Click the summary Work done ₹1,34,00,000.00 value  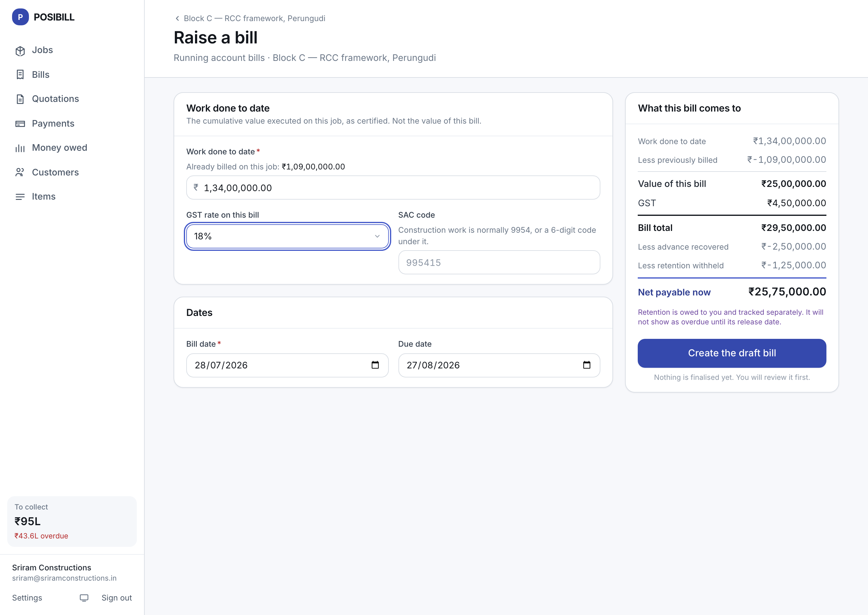(x=789, y=141)
